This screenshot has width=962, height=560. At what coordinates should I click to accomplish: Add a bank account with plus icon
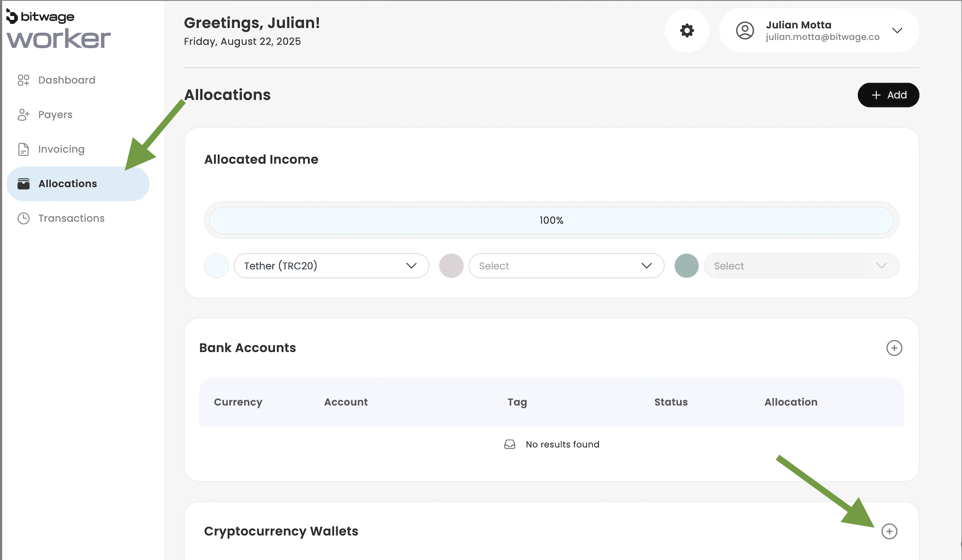[x=894, y=348]
